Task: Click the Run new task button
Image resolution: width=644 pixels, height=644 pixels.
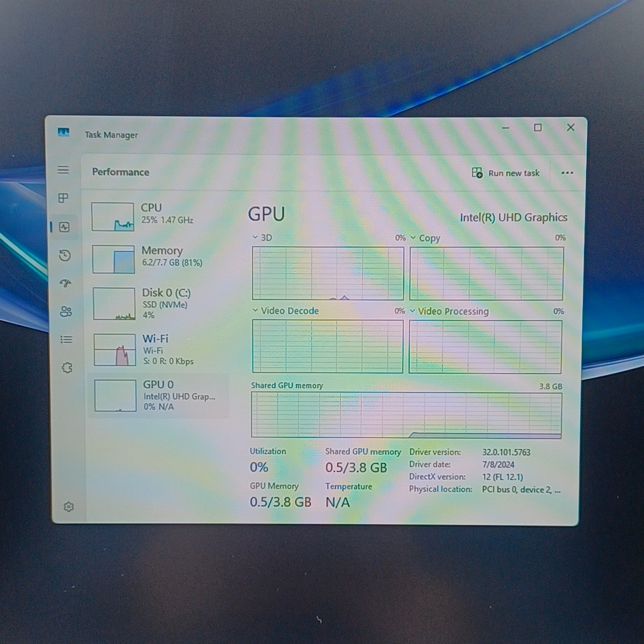Action: tap(506, 173)
